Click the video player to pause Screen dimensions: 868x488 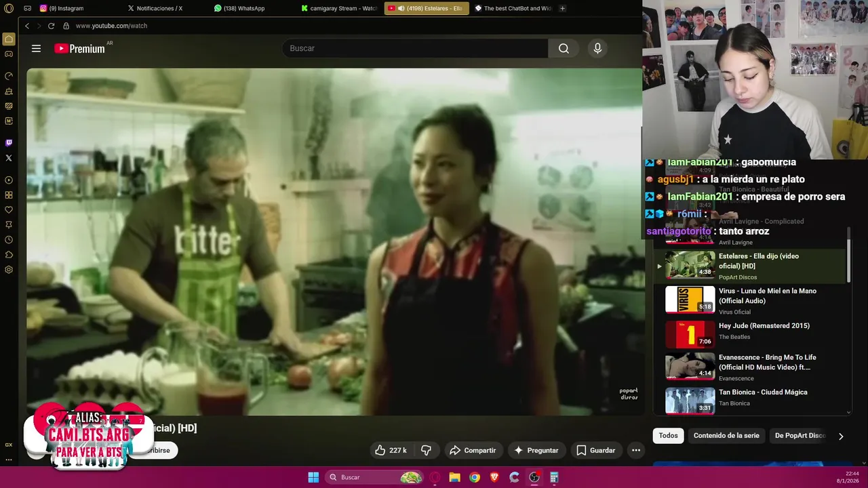pyautogui.click(x=336, y=241)
